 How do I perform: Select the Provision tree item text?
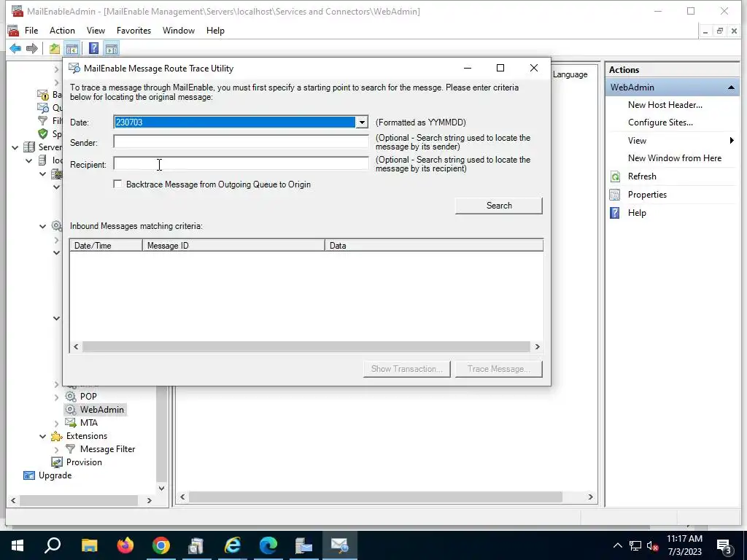tap(85, 462)
